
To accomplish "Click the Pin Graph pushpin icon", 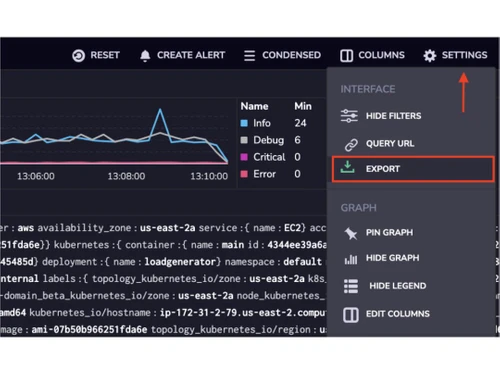I will coord(351,233).
